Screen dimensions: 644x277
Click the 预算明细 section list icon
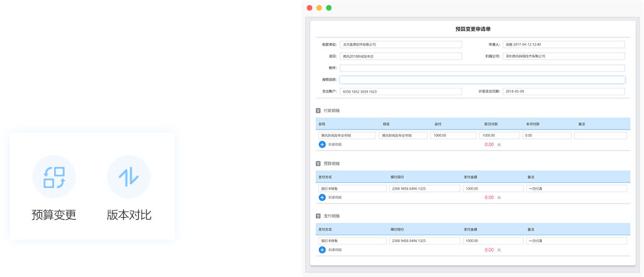(319, 164)
